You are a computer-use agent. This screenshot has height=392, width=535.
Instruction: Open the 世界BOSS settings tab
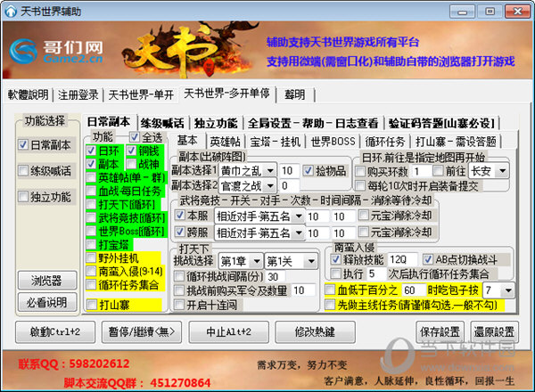pos(333,142)
